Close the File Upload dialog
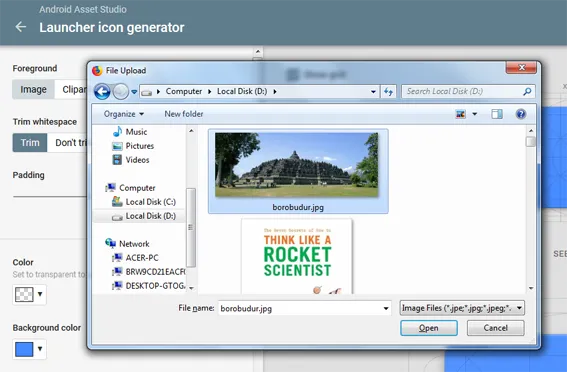The width and height of the screenshot is (567, 372). click(x=521, y=67)
